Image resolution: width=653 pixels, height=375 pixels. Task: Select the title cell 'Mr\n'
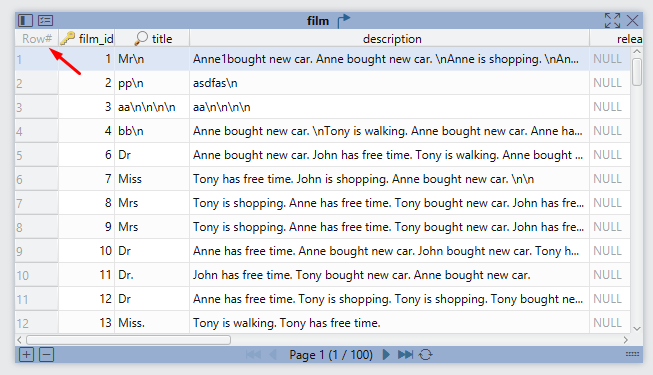[152, 59]
